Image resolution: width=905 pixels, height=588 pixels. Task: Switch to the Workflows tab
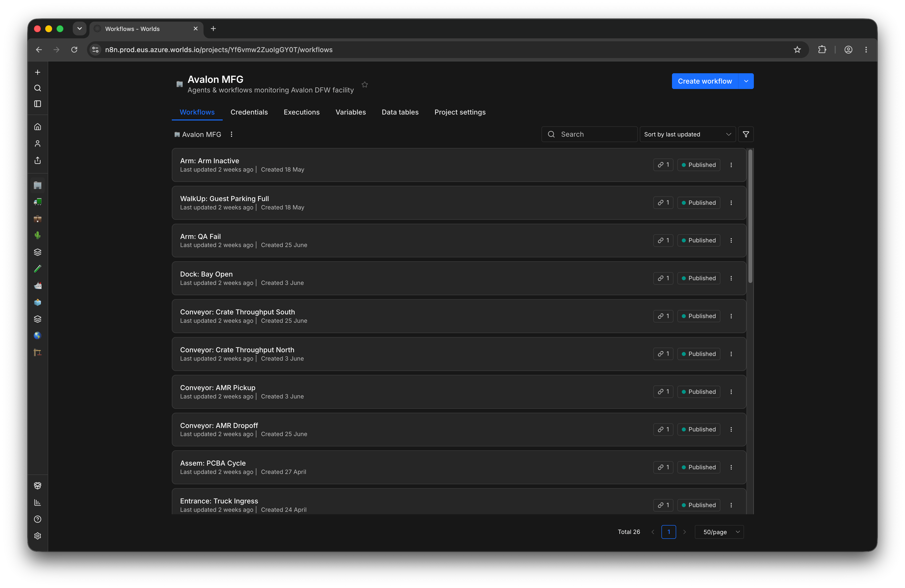(197, 112)
